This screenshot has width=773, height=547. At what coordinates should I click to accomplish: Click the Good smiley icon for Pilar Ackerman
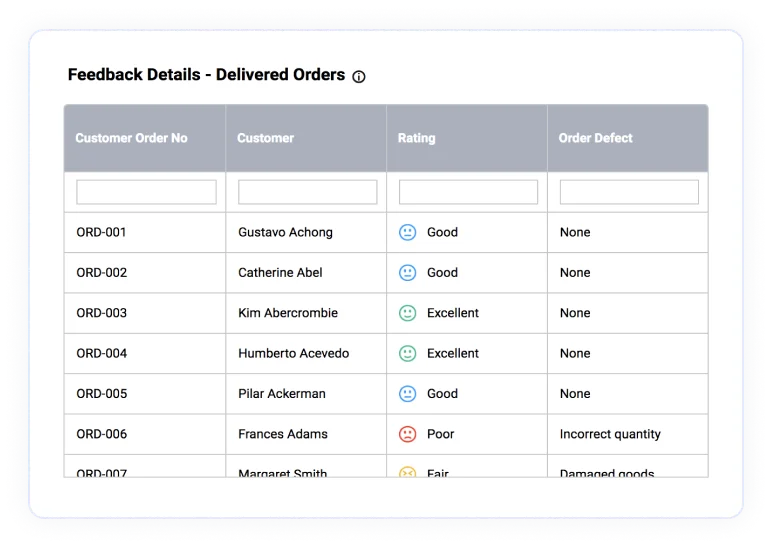[408, 394]
